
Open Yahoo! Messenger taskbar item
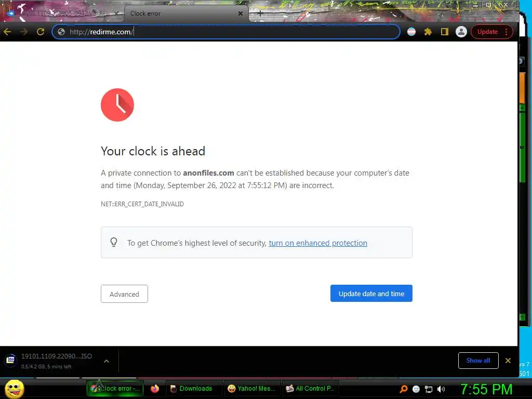pyautogui.click(x=252, y=389)
